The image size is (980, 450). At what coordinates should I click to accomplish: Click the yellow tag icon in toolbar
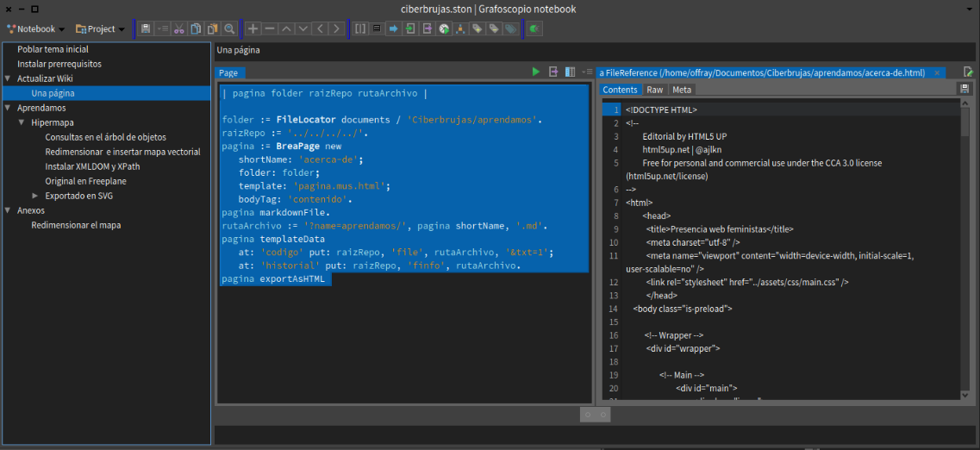coord(477,29)
